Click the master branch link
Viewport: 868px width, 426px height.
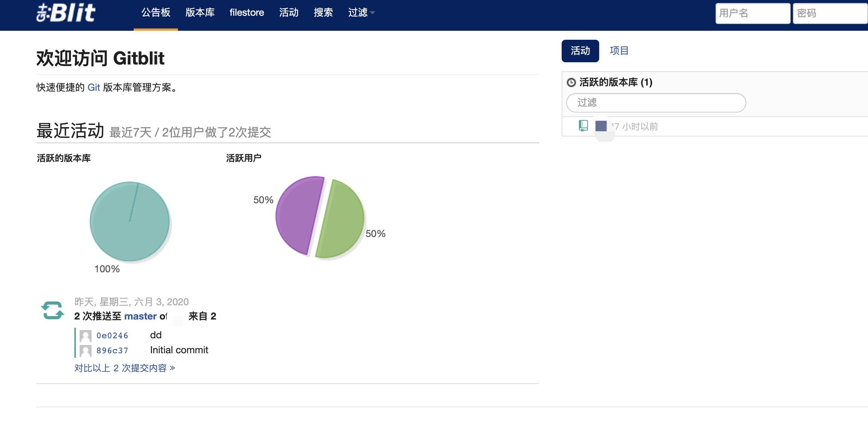coord(140,316)
